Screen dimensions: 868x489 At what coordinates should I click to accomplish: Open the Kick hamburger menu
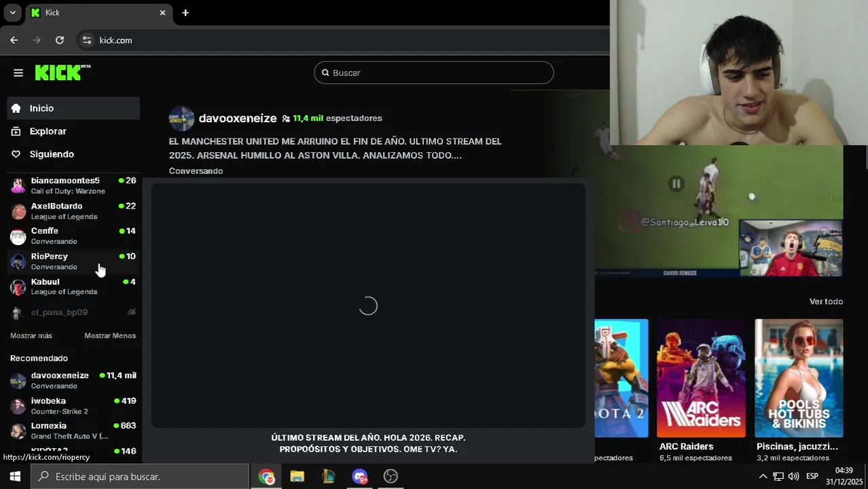(x=18, y=73)
